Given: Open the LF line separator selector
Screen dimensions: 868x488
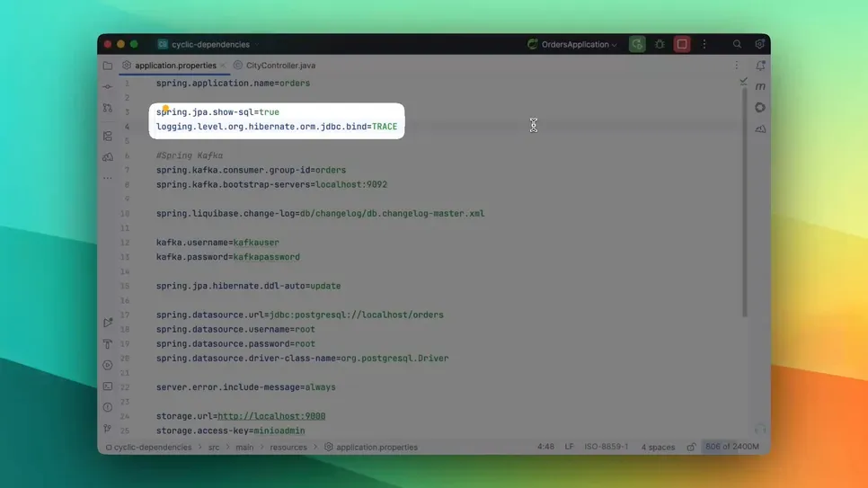Looking at the screenshot, I should pyautogui.click(x=569, y=447).
